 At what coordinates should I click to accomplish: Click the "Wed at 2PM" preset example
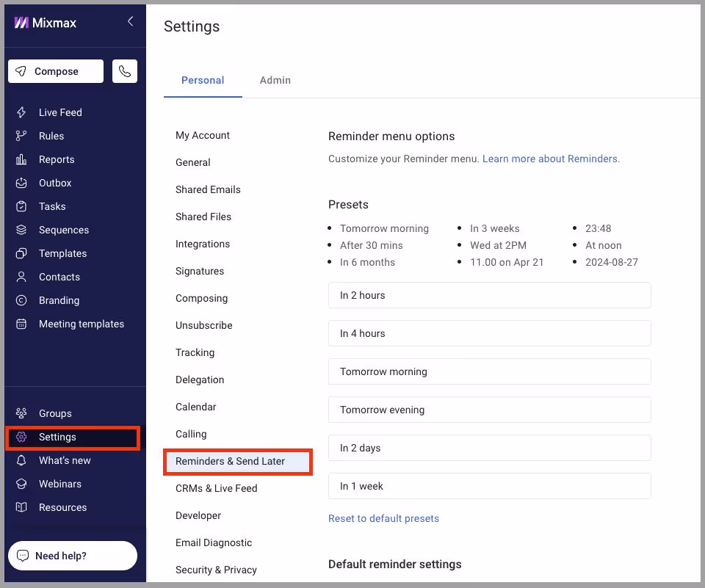tap(498, 245)
